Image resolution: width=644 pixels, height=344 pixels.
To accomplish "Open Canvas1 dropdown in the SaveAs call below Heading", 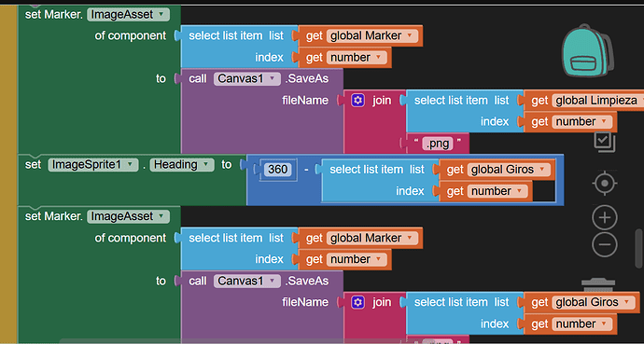I will (246, 281).
